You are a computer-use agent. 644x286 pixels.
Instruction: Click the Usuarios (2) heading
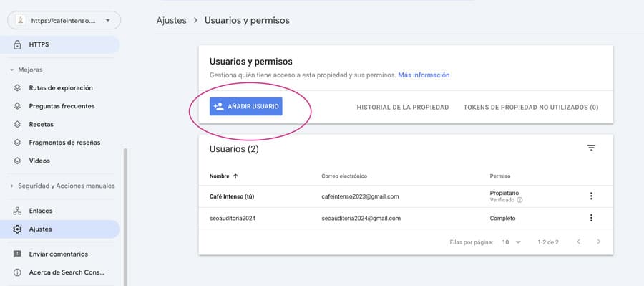[x=234, y=149]
